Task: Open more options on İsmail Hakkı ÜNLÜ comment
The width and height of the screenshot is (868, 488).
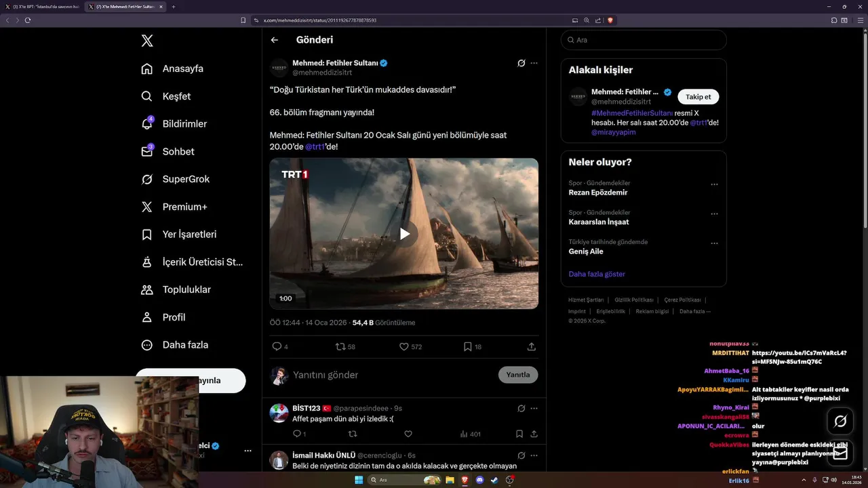Action: (x=534, y=455)
